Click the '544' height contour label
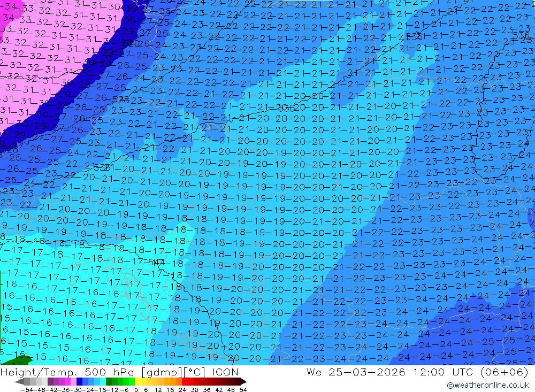This screenshot has height=392, width=535. [x=156, y=262]
